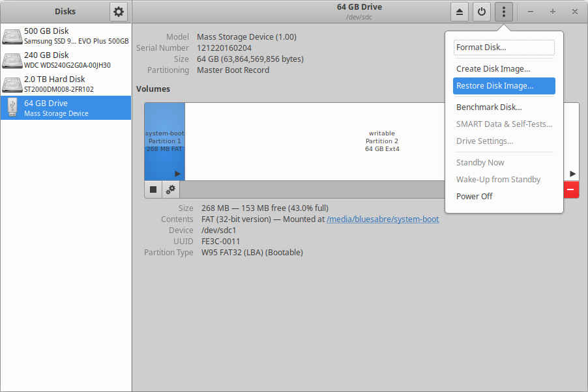Click the mounted indicator arrow on Partition 1
588x392 pixels.
(176, 173)
